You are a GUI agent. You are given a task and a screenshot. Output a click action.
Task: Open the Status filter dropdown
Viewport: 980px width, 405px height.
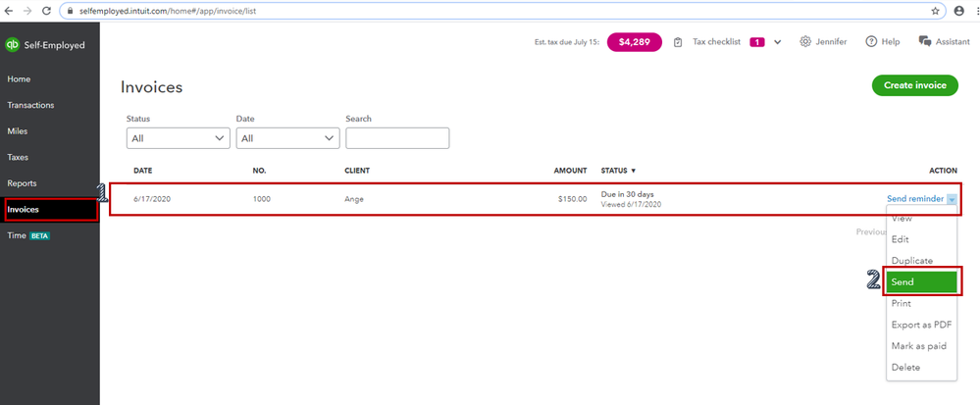pos(179,138)
